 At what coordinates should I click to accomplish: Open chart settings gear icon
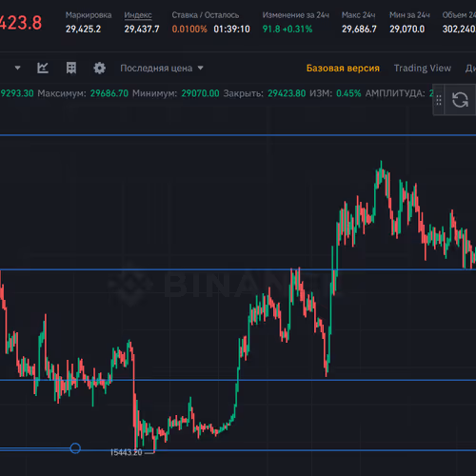coord(99,68)
